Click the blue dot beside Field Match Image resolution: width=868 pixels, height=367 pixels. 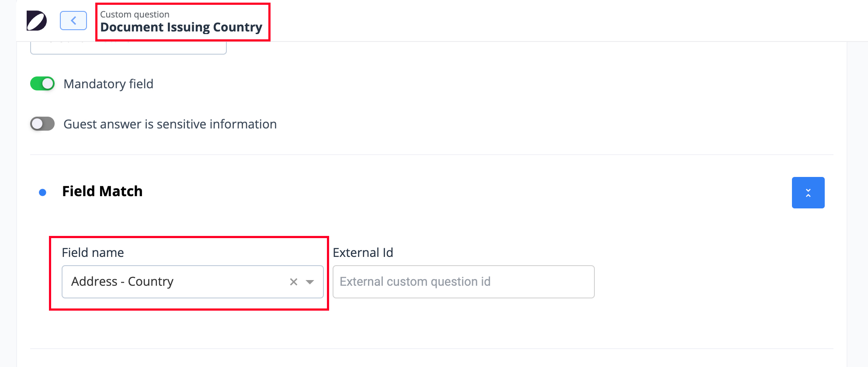42,192
